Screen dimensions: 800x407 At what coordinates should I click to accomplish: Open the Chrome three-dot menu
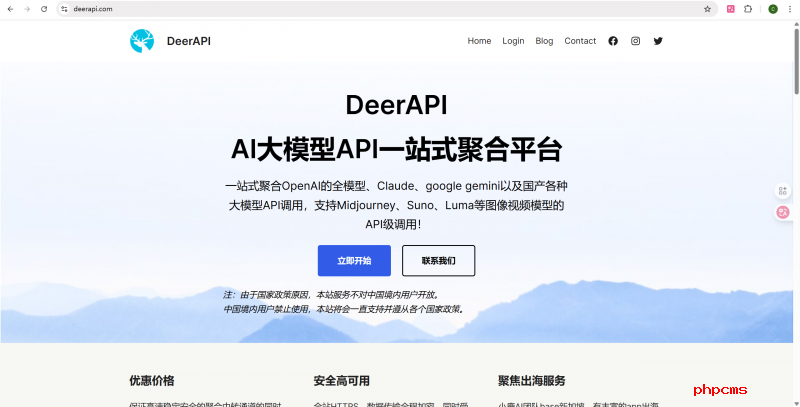click(x=790, y=8)
